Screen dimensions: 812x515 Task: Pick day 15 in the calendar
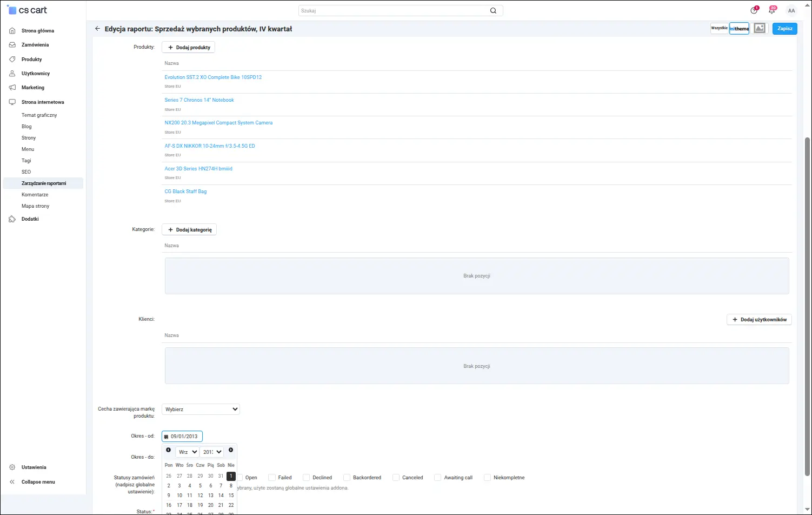[x=231, y=496]
